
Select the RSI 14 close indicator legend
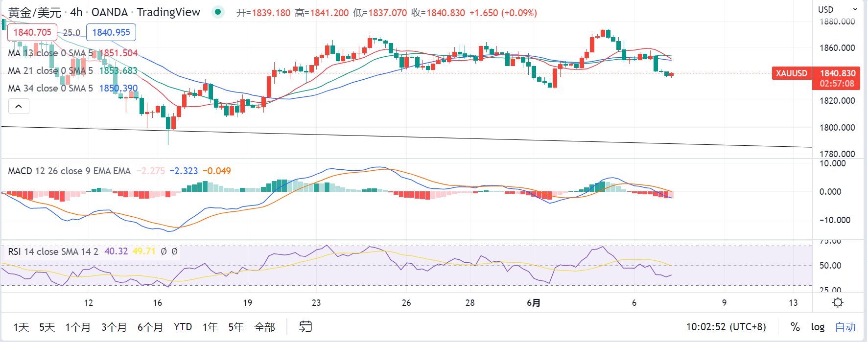53,251
